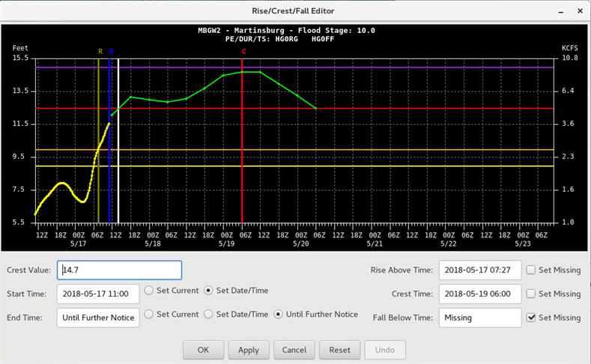
Task: Click the 9.5 Feet axis label
Action: 19,157
